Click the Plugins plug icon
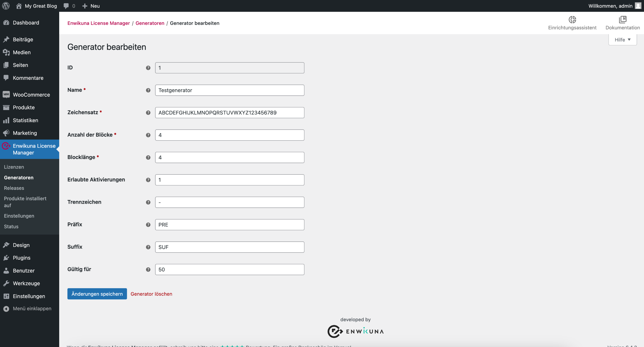 tap(6, 258)
